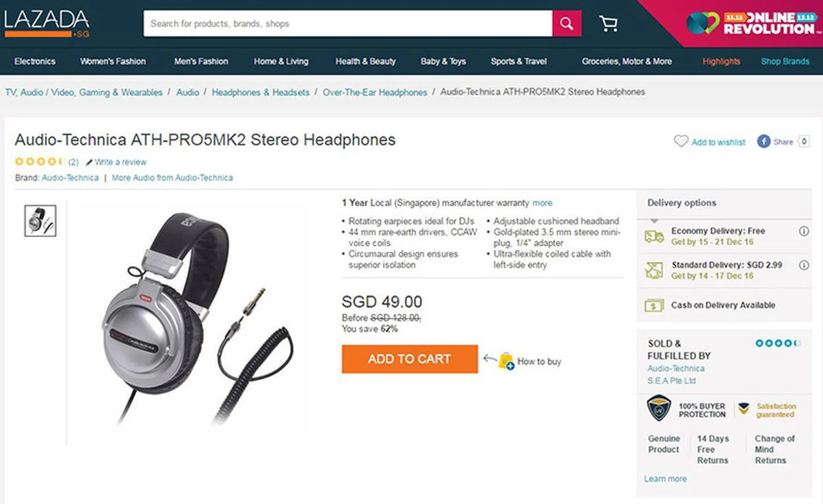Viewport: 823px width, 504px height.
Task: Open More Audio from Audio-Technica link
Action: pyautogui.click(x=172, y=178)
